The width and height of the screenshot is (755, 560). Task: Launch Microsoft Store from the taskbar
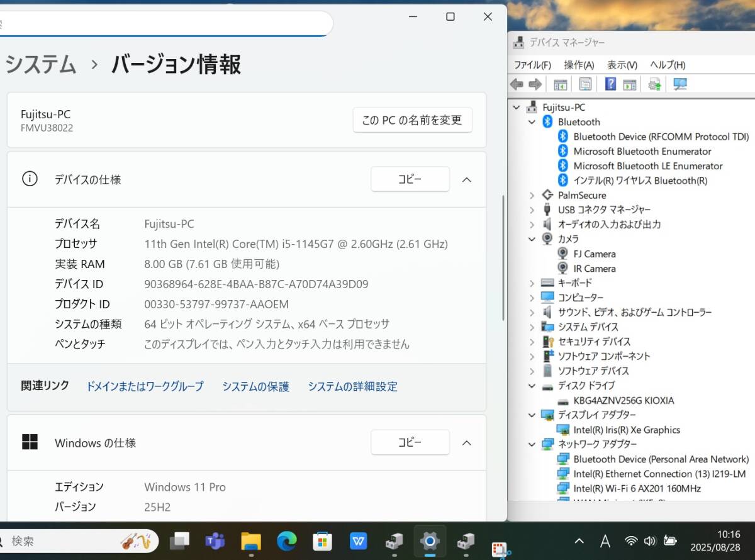(323, 540)
